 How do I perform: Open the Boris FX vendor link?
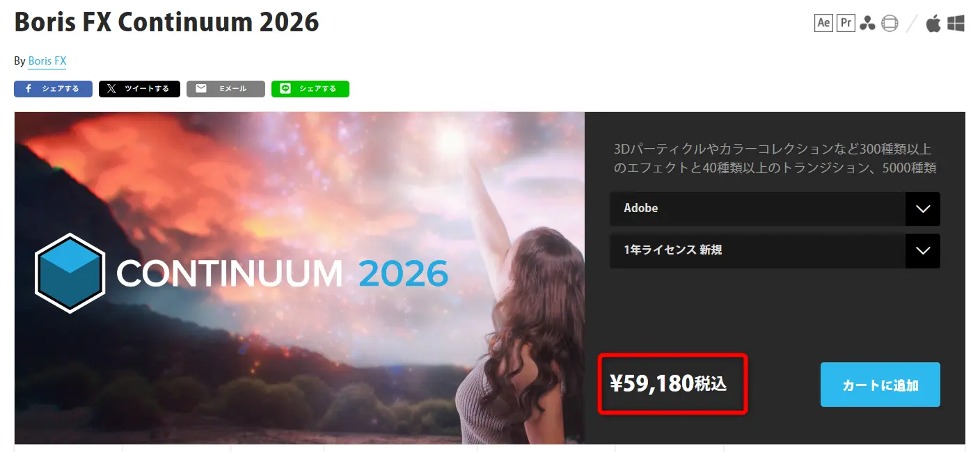click(47, 61)
